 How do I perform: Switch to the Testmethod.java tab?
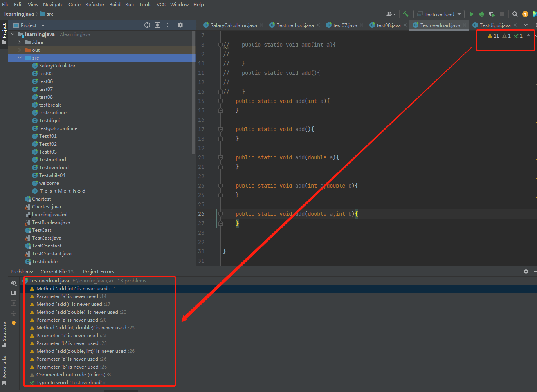[x=295, y=25]
